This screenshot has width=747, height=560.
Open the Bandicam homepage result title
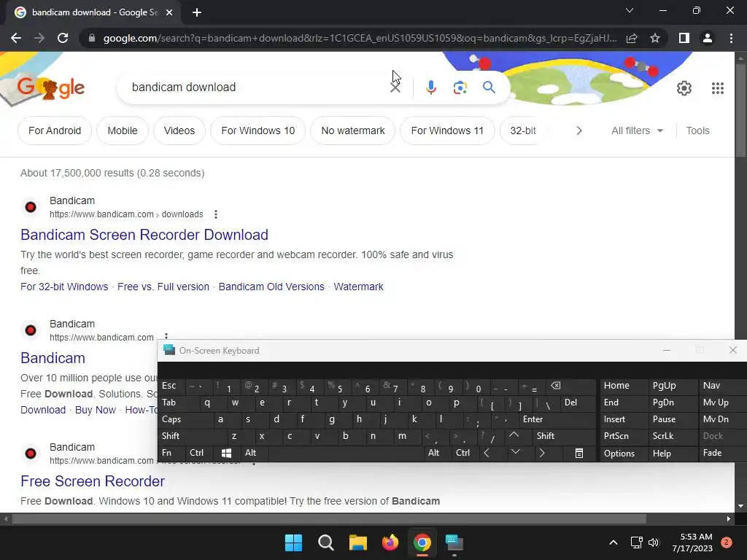tap(53, 358)
